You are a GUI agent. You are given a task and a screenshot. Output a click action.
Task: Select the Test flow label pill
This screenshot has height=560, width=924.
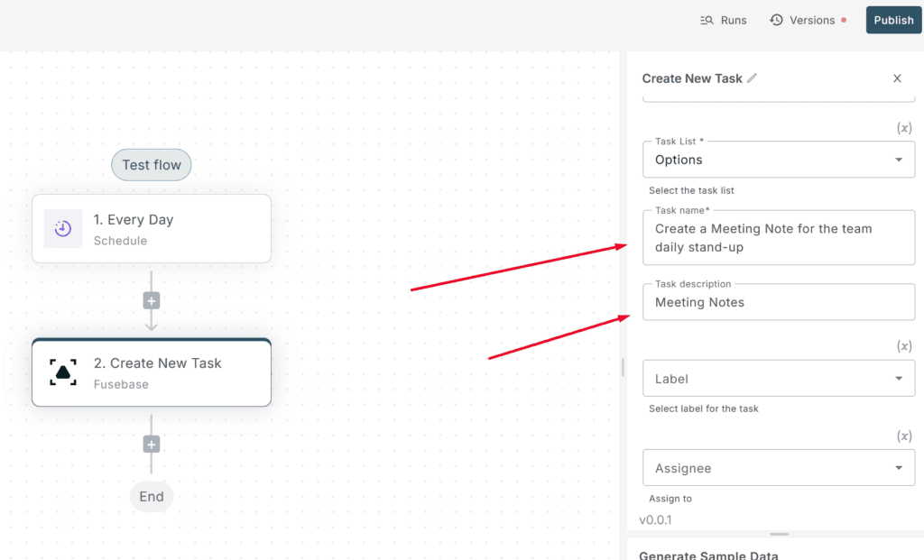[152, 165]
